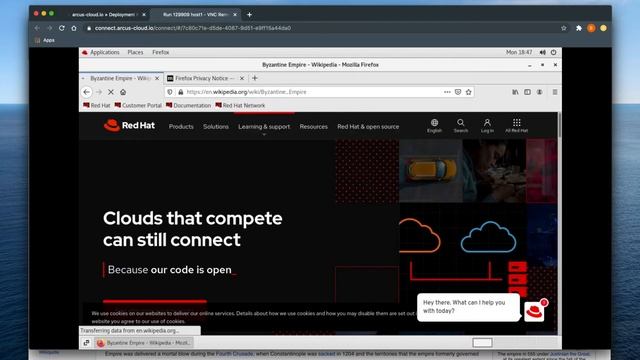Open the Firefox hamburger menu
This screenshot has width=640, height=360.
[x=555, y=92]
